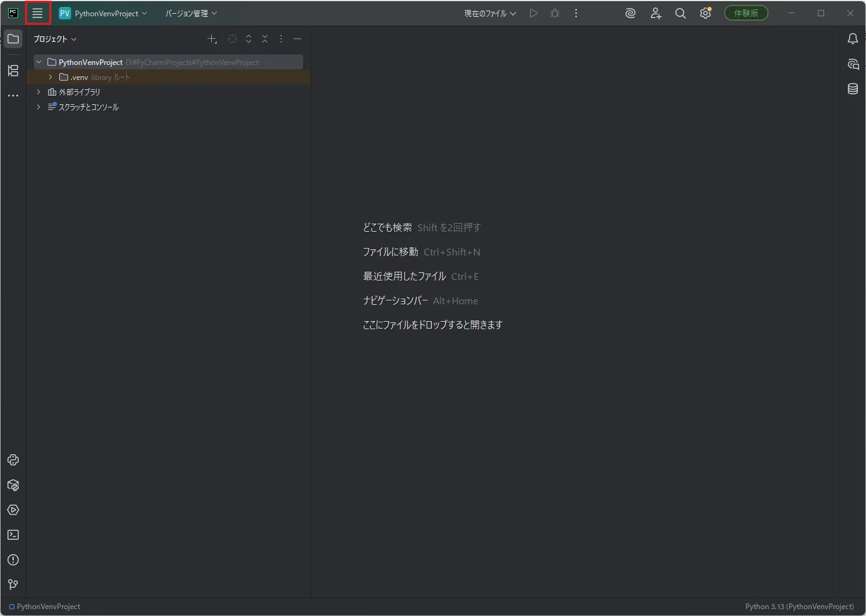Image resolution: width=866 pixels, height=616 pixels.
Task: Open more tool windows ellipsis in the left sidebar
Action: [13, 96]
